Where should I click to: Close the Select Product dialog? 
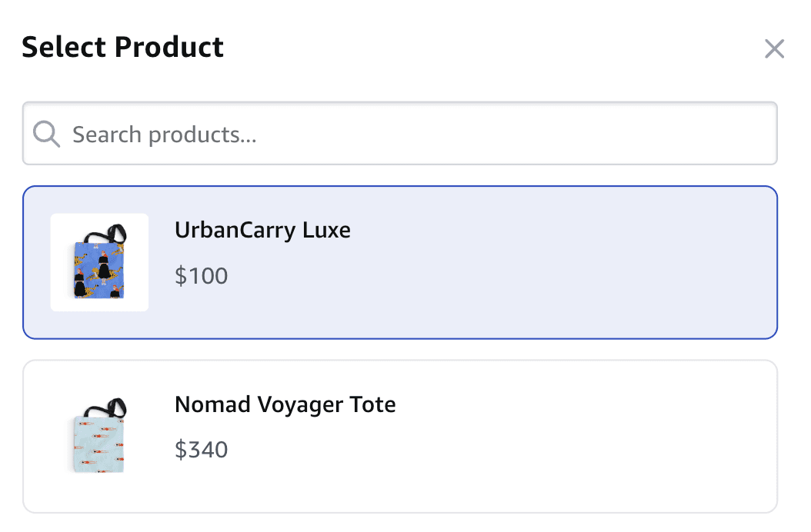pyautogui.click(x=774, y=49)
